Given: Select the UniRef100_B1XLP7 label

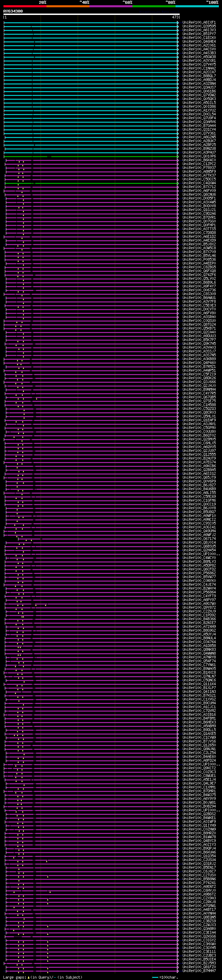Looking at the screenshot, I should click(199, 688).
